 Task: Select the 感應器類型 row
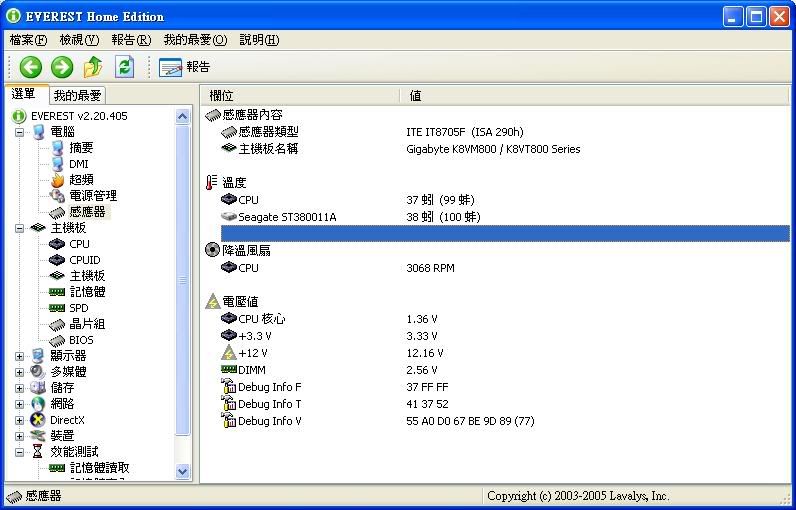pyautogui.click(x=505, y=132)
